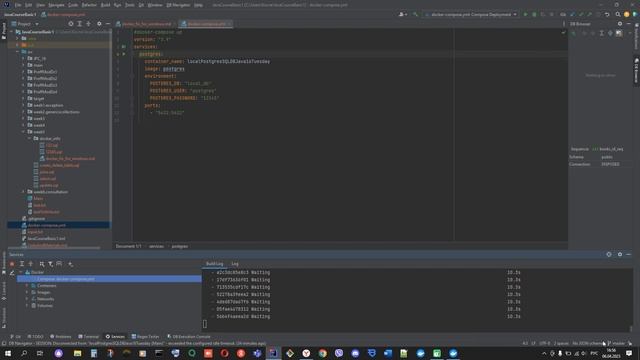The image size is (640, 360).
Task: Click the container_name line in the editor
Action: (x=207, y=61)
